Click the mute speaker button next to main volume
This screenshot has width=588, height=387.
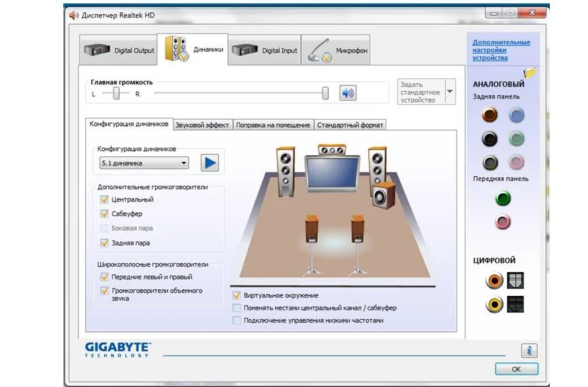[348, 93]
